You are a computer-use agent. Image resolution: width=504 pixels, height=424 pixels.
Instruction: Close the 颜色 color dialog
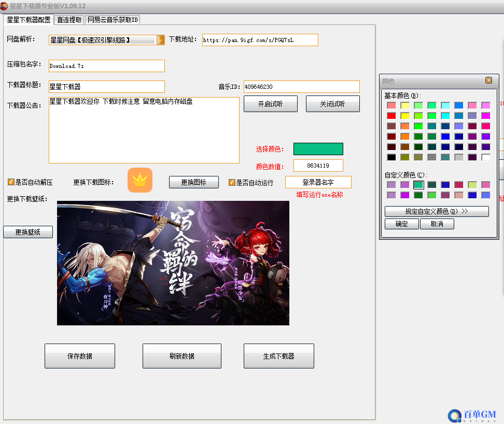(488, 80)
